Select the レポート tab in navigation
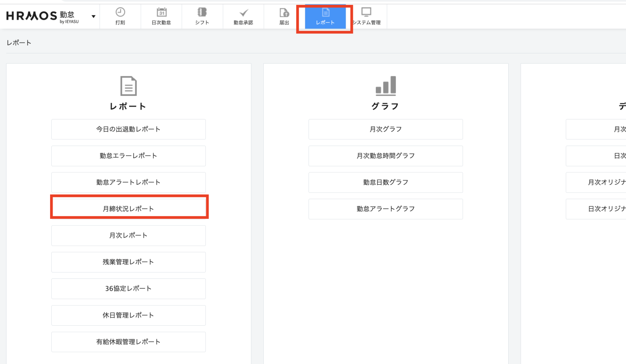 click(x=325, y=17)
